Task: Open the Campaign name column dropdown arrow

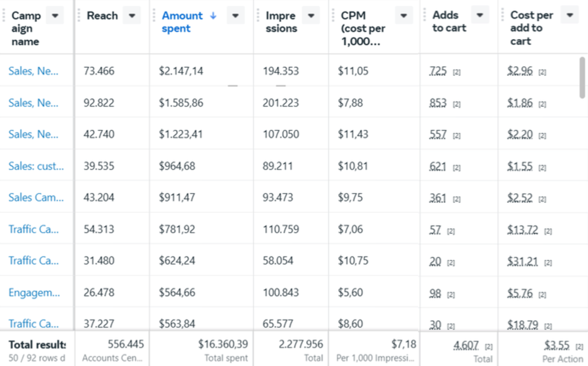Action: click(55, 16)
